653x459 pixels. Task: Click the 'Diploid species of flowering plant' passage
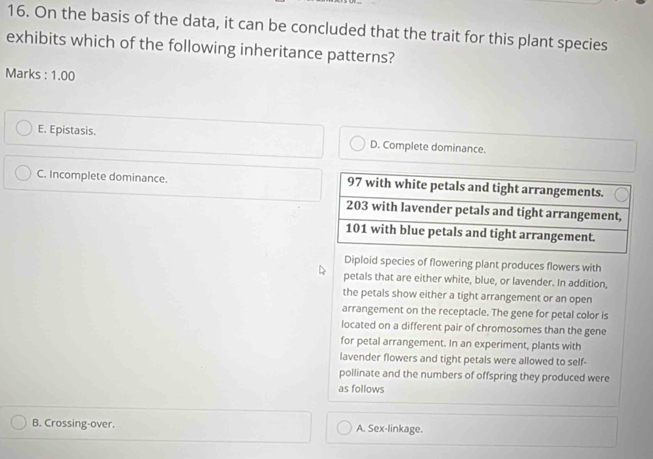(x=474, y=325)
